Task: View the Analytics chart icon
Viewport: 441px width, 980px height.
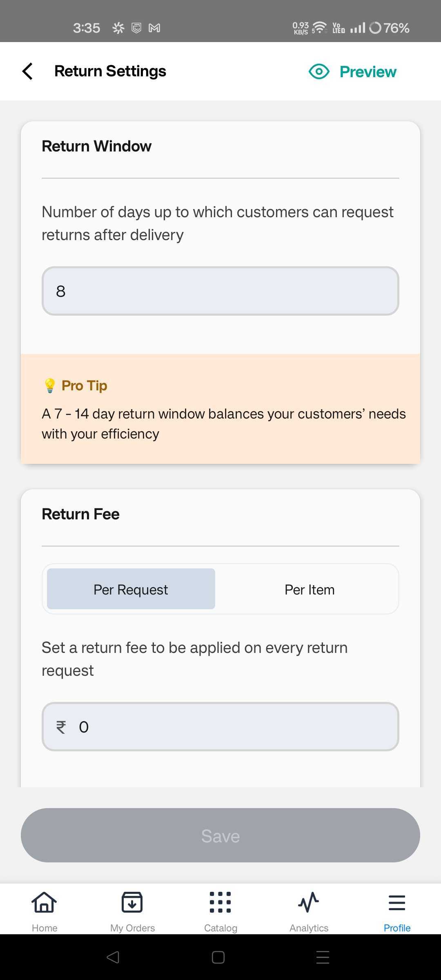Action: 309,902
